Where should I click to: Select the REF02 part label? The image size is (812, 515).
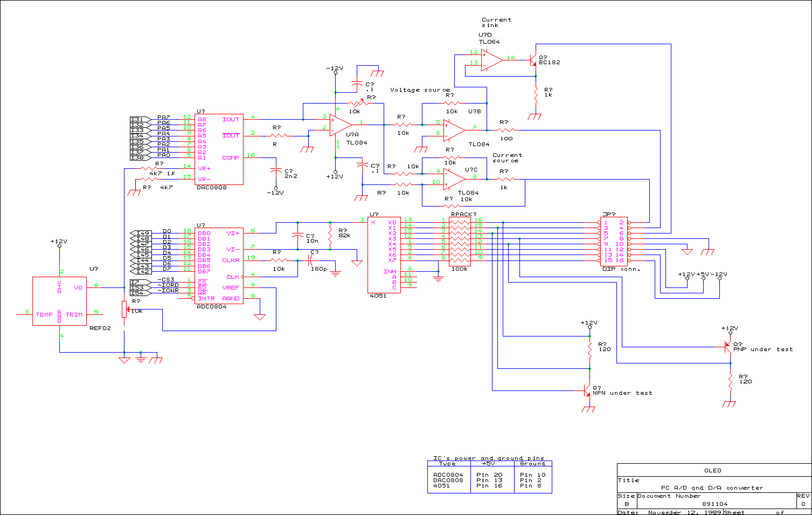tap(100, 328)
